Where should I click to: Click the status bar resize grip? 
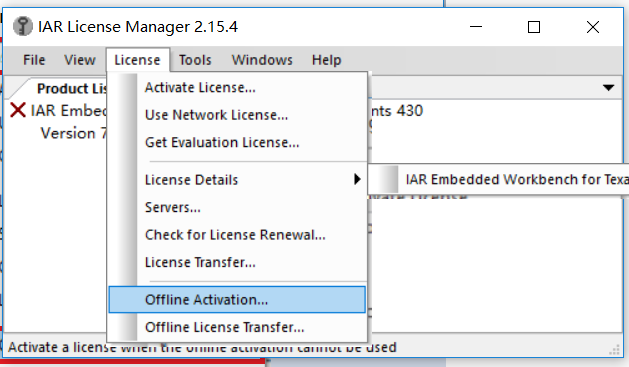pos(614,350)
